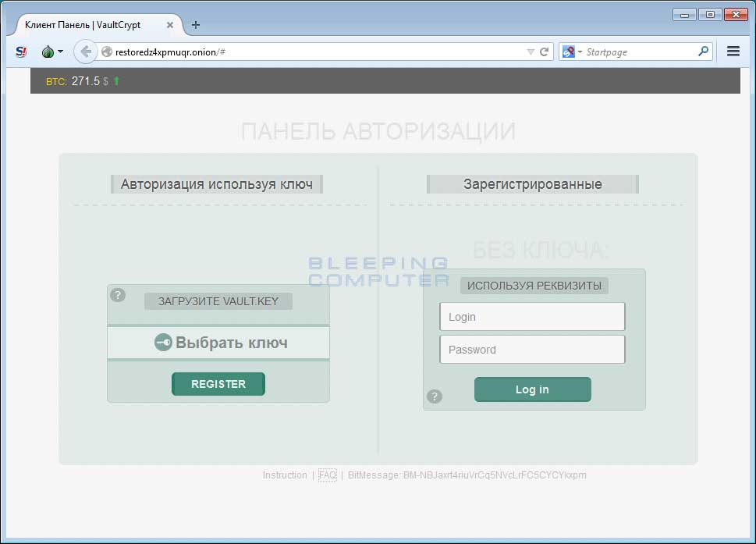This screenshot has height=544, width=756.
Task: Click the key icon next to Выбрать ключ
Action: [x=163, y=343]
